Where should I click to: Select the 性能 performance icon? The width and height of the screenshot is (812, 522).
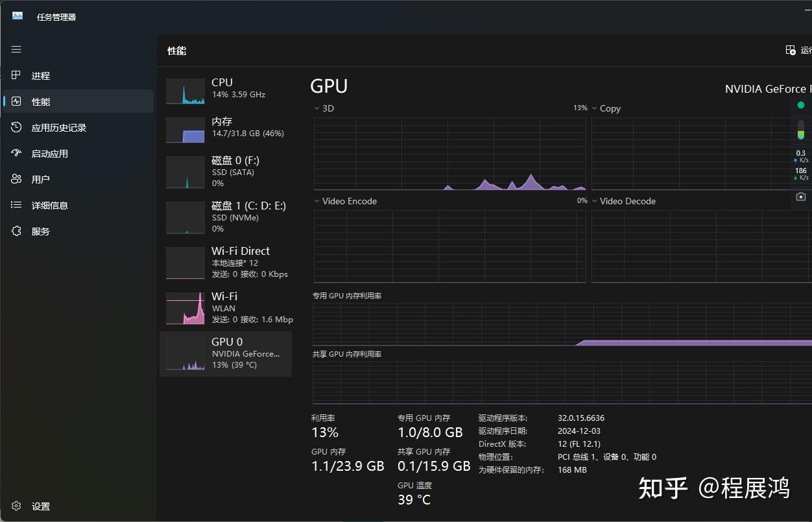click(x=16, y=101)
